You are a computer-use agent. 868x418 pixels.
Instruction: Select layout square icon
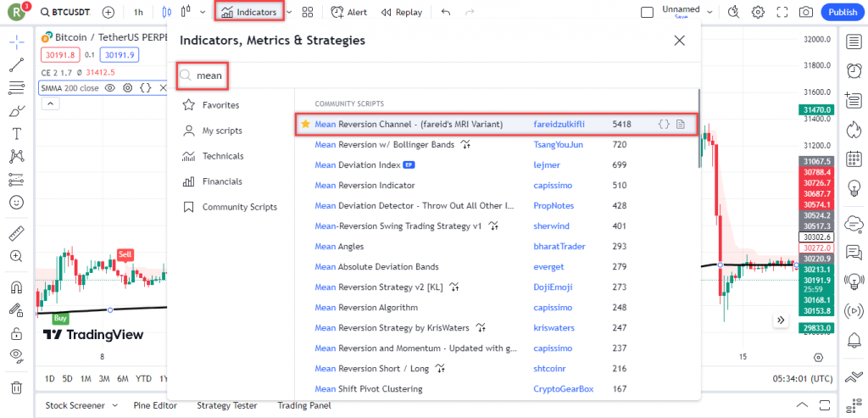(647, 12)
